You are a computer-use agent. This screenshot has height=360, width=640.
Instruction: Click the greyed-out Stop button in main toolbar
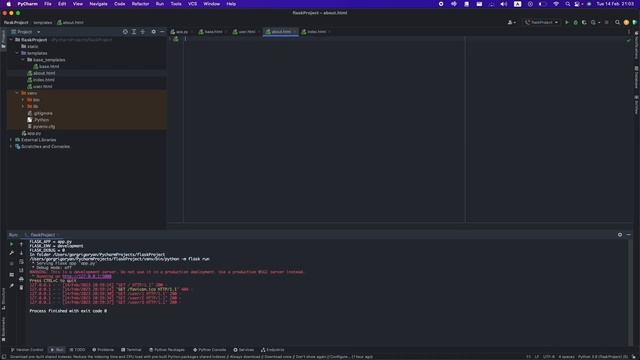pyautogui.click(x=607, y=22)
